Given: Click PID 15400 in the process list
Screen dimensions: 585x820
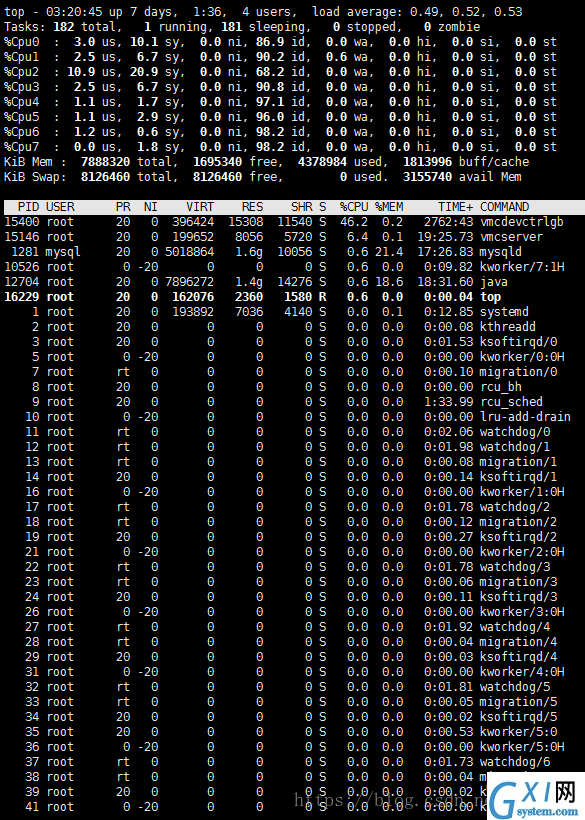Looking at the screenshot, I should click(x=21, y=222).
